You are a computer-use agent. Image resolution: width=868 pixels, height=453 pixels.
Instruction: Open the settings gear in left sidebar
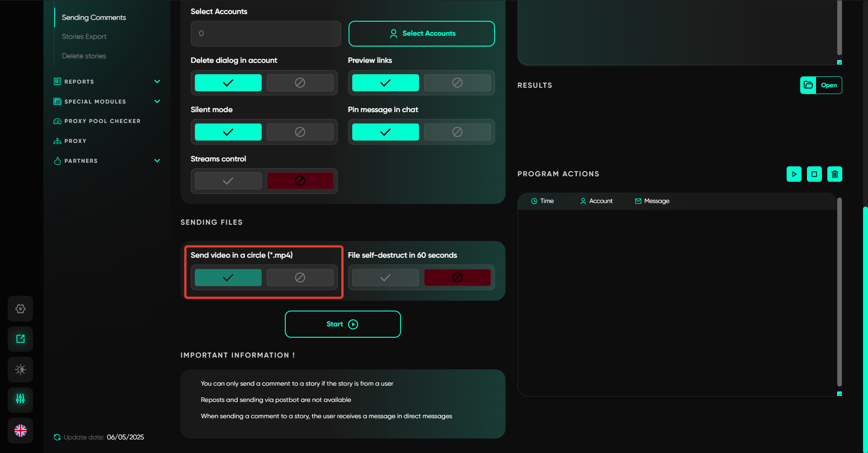pos(20,309)
